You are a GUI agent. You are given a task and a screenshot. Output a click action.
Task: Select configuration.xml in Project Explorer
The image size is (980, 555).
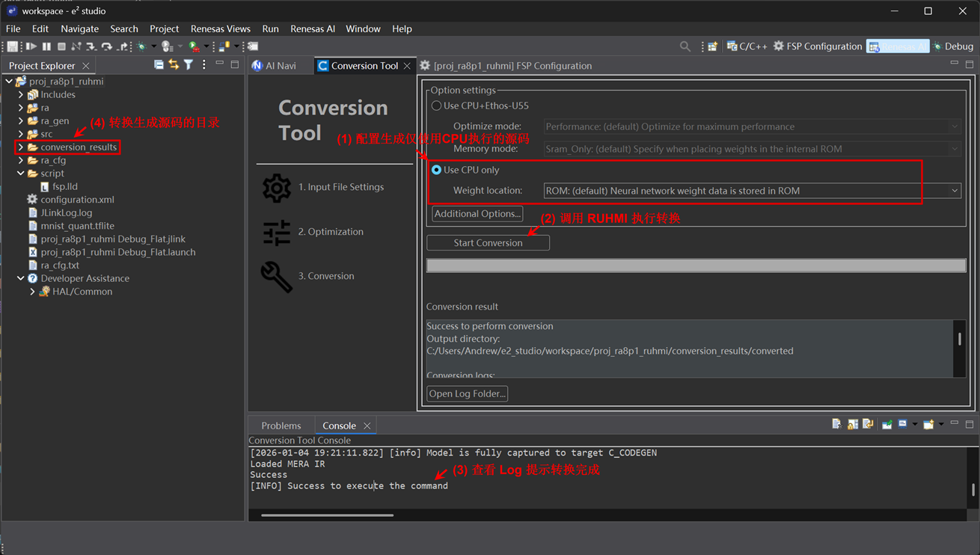point(77,200)
